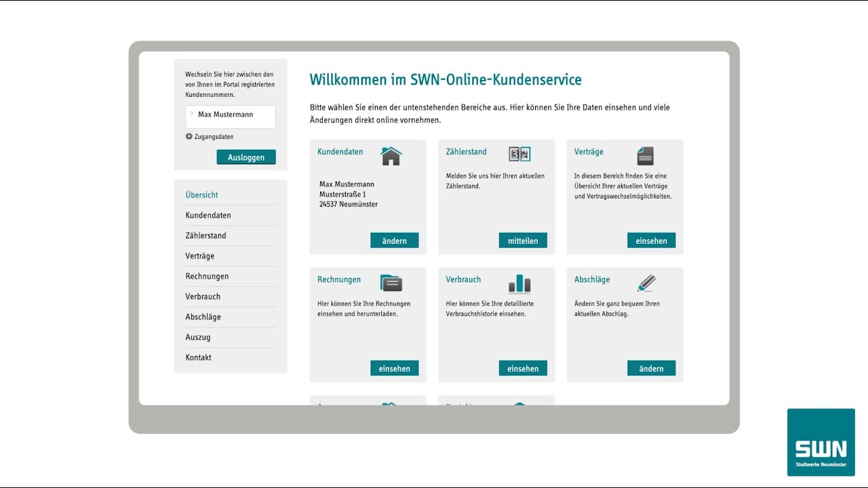
Task: Expand the Max Mustermann customer number selector
Action: (231, 117)
